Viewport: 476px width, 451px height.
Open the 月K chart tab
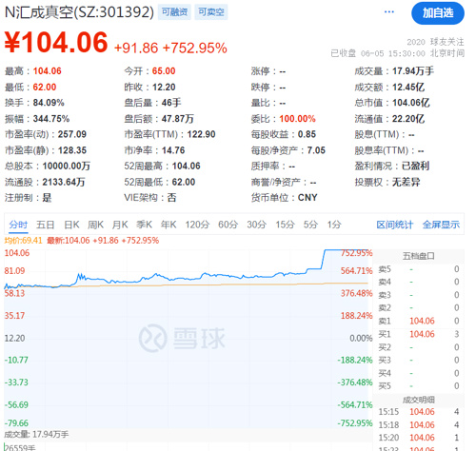coord(120,225)
